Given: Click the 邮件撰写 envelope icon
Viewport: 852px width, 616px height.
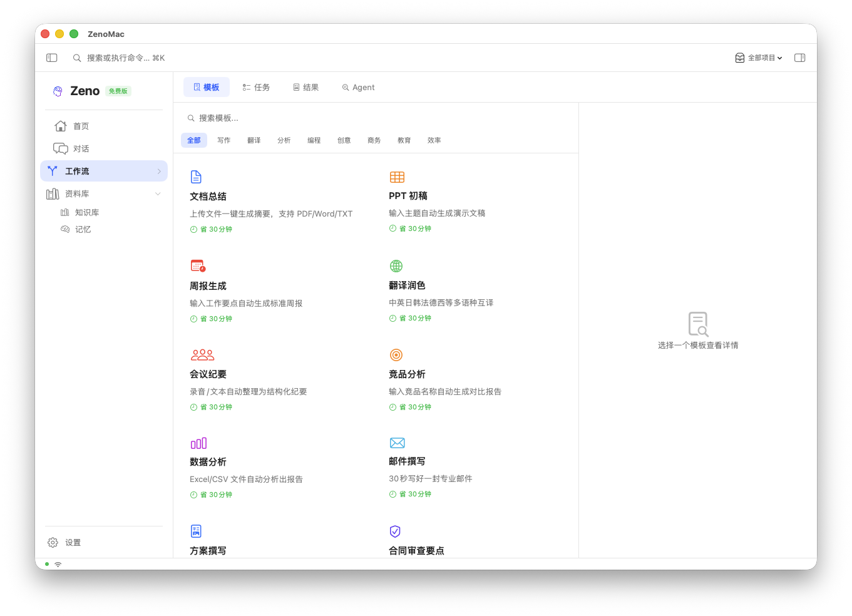Looking at the screenshot, I should click(397, 442).
